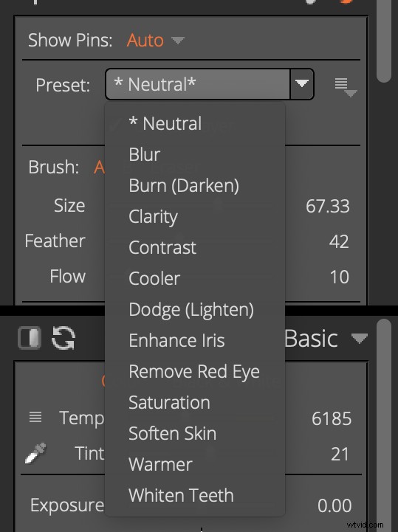Open the preset list menu icon
Image resolution: width=398 pixels, height=532 pixels.
pos(346,87)
